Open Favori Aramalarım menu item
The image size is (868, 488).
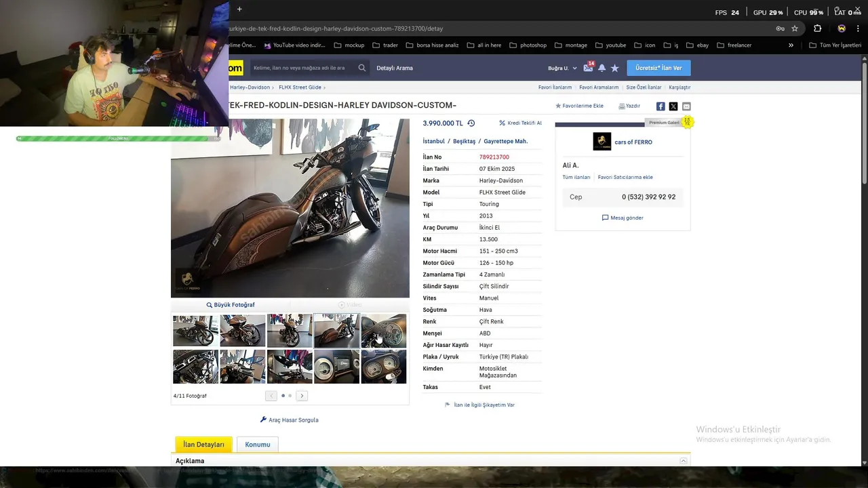599,87
